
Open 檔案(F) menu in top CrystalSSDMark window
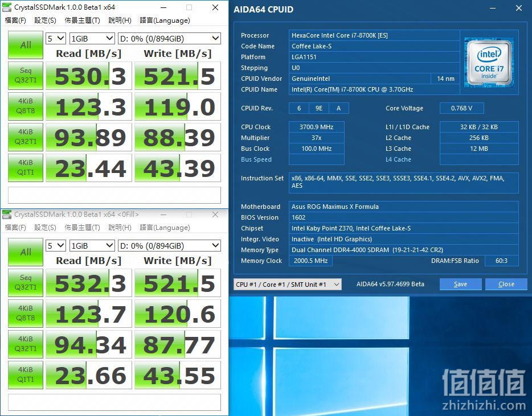(x=15, y=20)
